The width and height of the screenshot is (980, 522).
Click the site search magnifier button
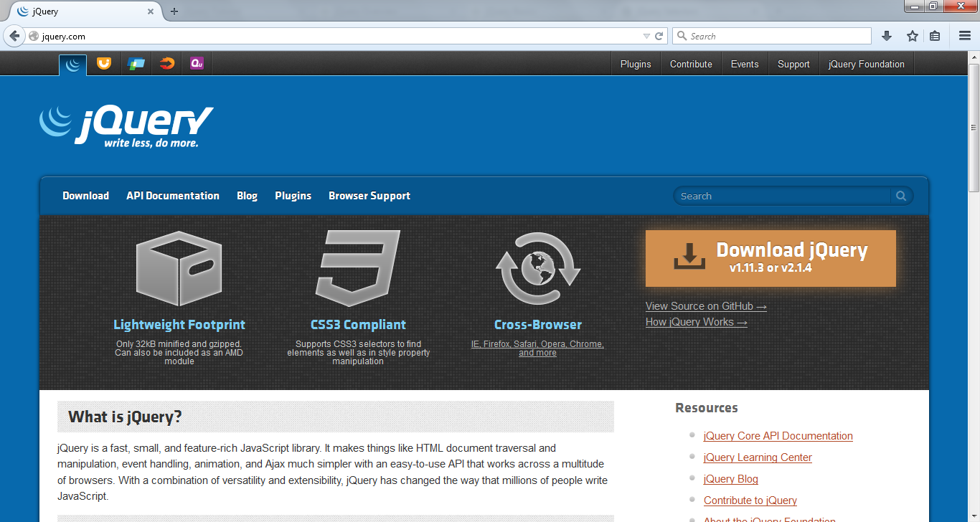point(901,196)
